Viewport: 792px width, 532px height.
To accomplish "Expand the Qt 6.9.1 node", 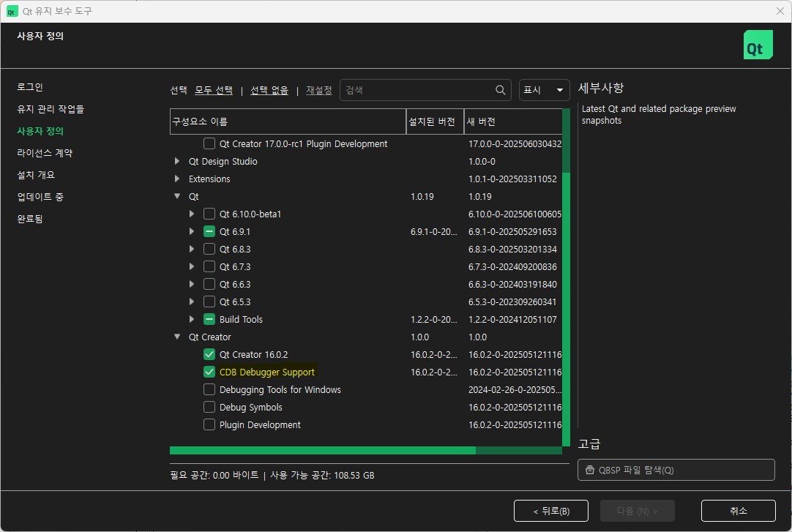I will (x=192, y=232).
